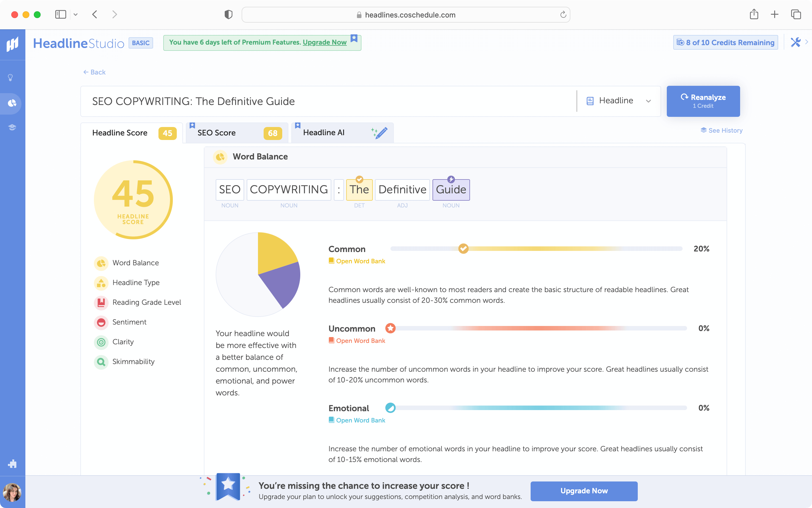Reload the page with refresh icon
The height and width of the screenshot is (508, 812).
click(563, 14)
